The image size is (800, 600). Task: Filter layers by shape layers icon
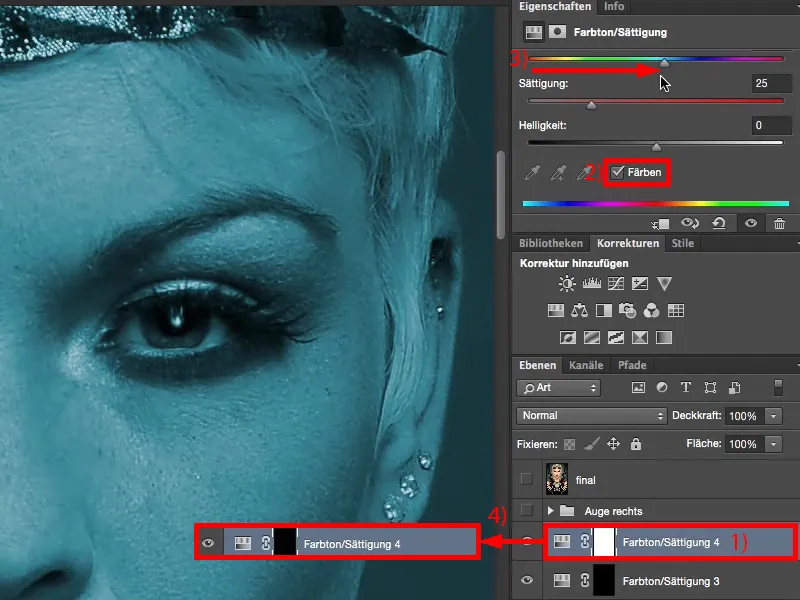coord(710,388)
